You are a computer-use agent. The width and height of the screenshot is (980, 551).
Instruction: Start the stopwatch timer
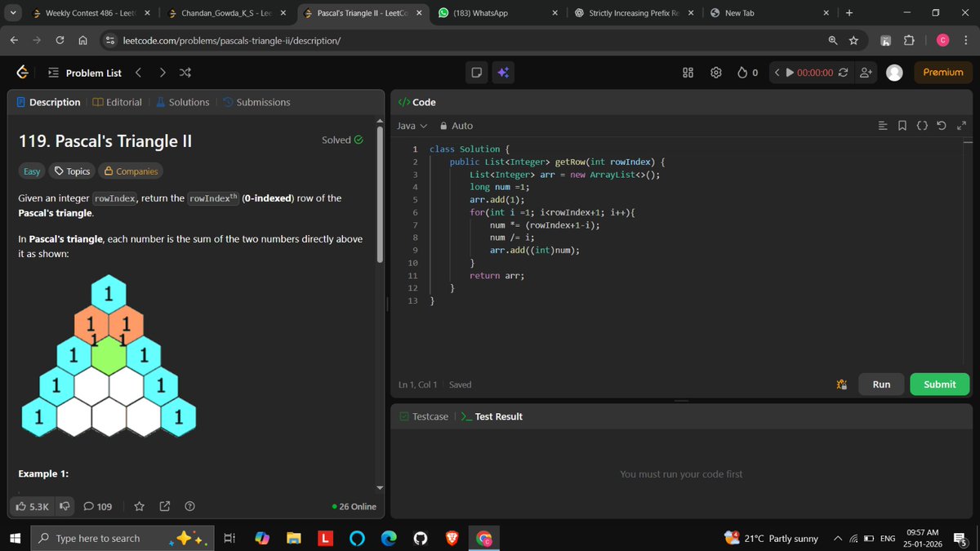(x=790, y=73)
